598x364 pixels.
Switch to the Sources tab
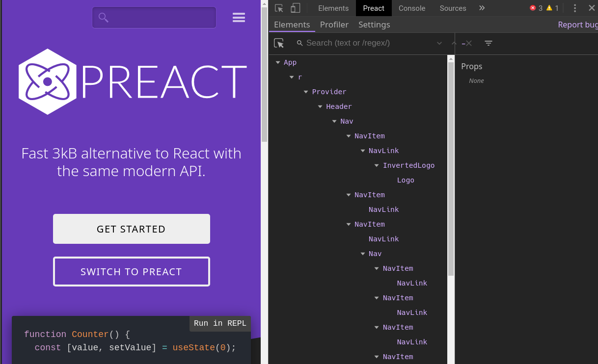point(453,8)
